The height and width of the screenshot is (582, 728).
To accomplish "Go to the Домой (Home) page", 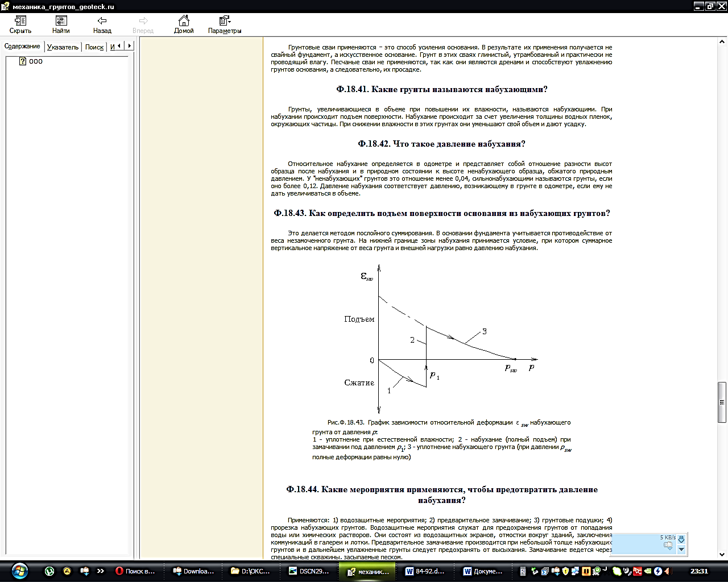I will coord(184,25).
